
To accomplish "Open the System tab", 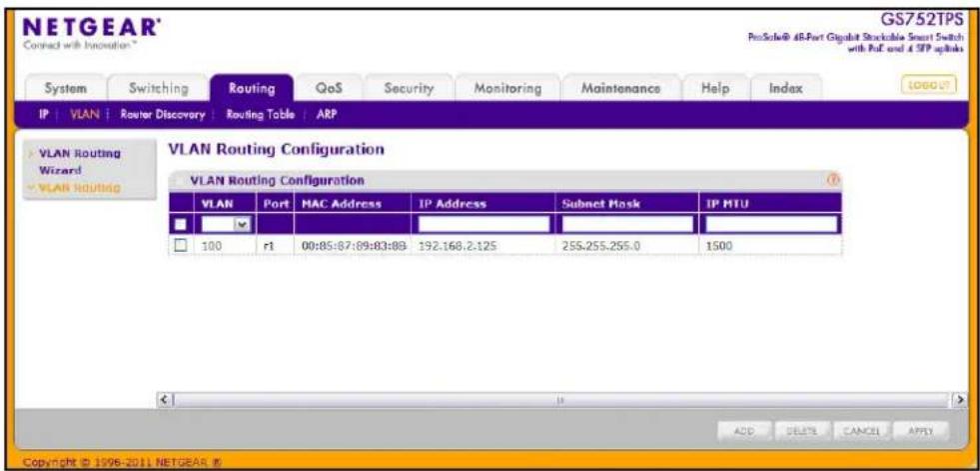I will tap(66, 89).
